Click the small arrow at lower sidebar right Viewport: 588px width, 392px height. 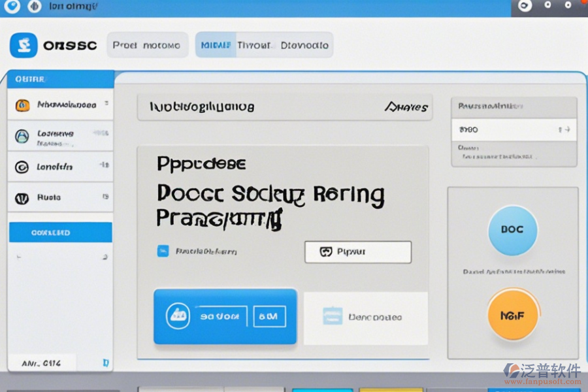[105, 257]
